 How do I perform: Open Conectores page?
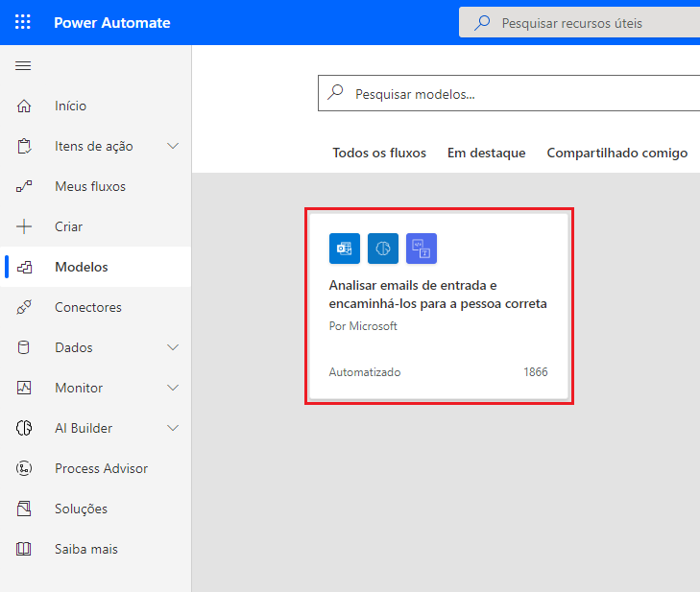[x=95, y=307]
